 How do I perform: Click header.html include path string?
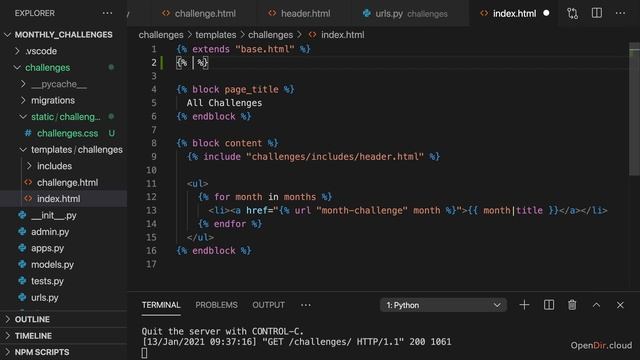tap(335, 157)
